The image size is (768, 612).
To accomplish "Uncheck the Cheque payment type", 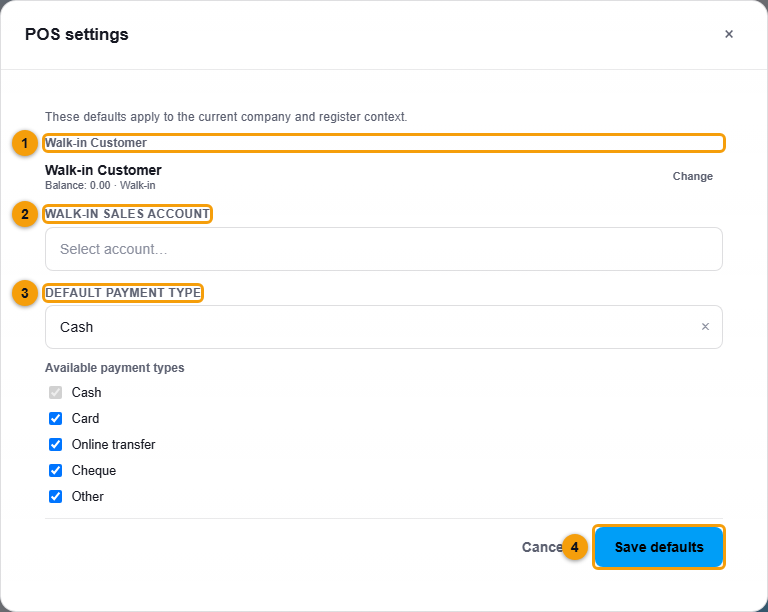I will coord(55,470).
